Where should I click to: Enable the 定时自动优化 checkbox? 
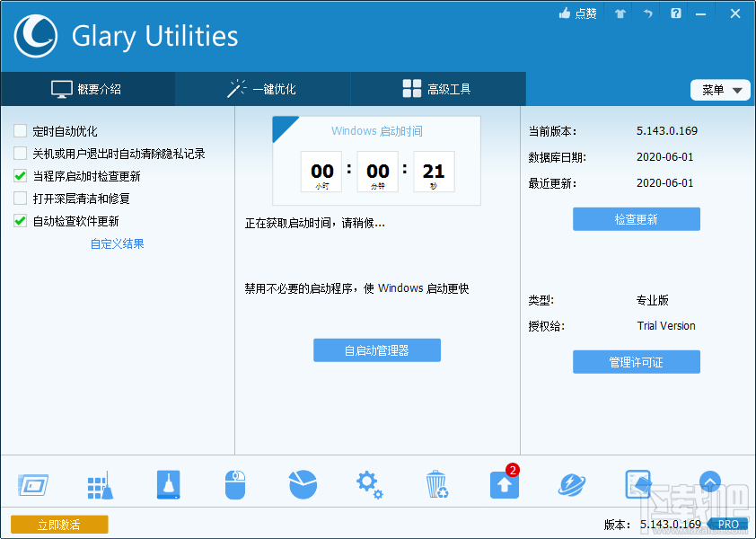click(19, 131)
